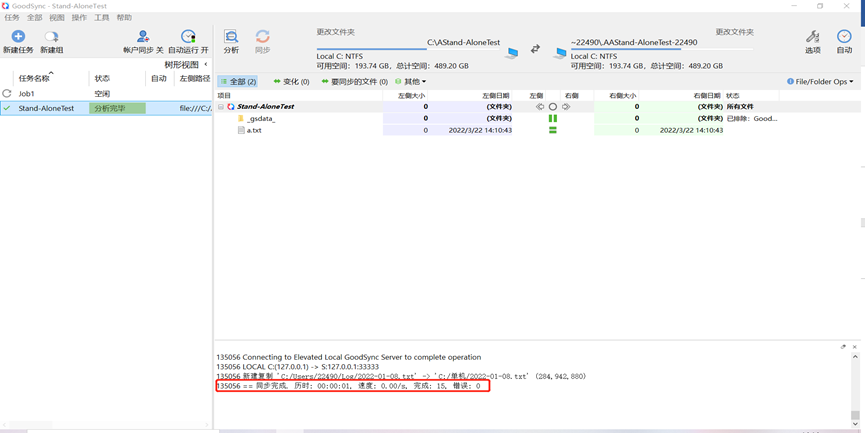Click the 同步 (Sync) arrows icon
Screen dimensions: 865x433
pos(263,36)
